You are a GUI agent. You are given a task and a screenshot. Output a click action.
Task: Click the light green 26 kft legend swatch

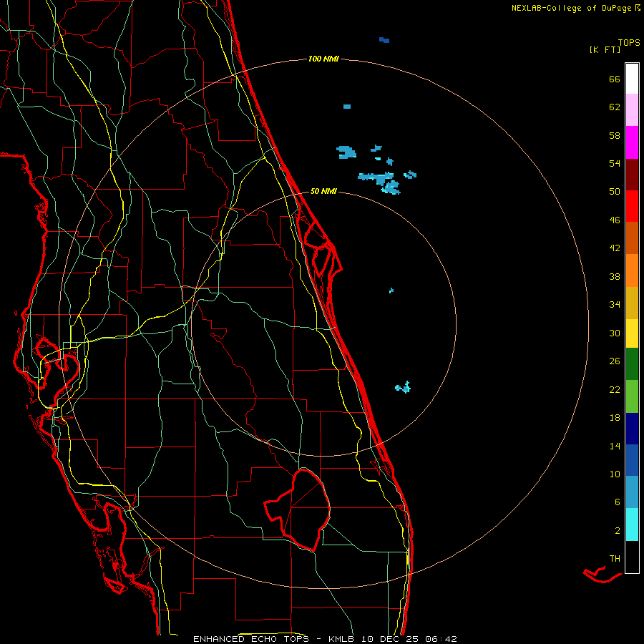click(x=632, y=396)
